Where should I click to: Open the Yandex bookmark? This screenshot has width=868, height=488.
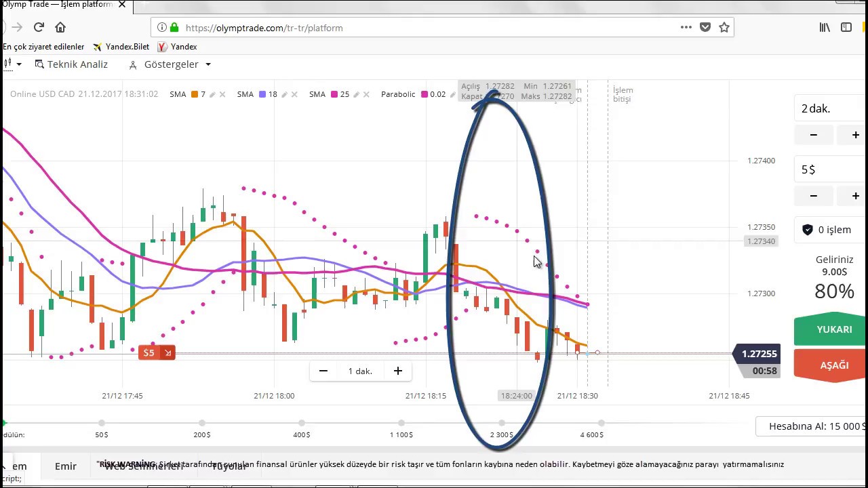coord(177,47)
